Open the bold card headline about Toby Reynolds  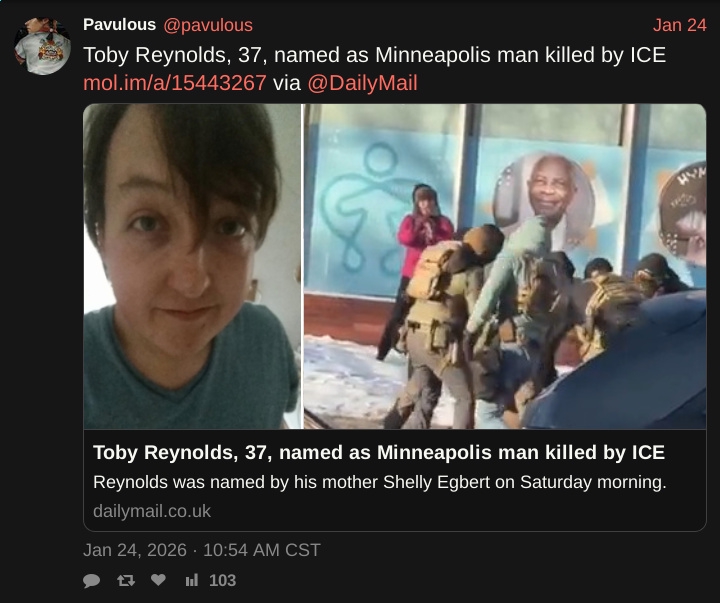click(379, 452)
